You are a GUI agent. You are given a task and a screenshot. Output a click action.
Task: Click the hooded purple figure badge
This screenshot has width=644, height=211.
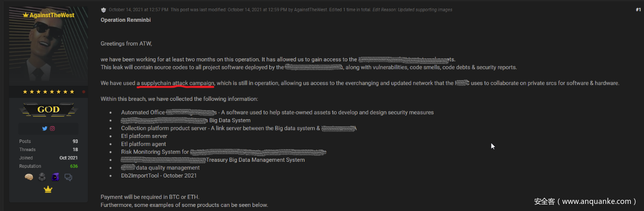[x=55, y=177]
